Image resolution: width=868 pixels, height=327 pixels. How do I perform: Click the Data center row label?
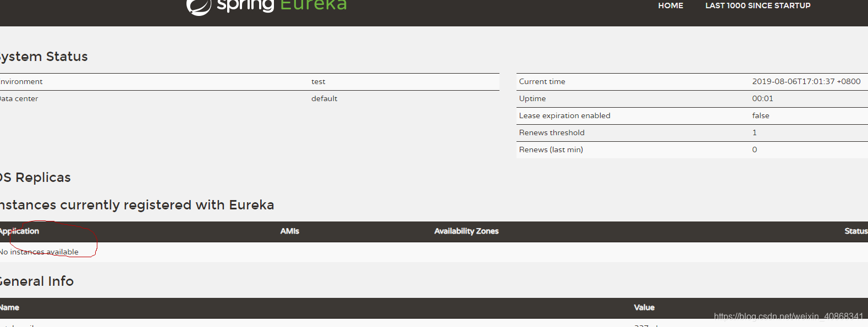[19, 98]
